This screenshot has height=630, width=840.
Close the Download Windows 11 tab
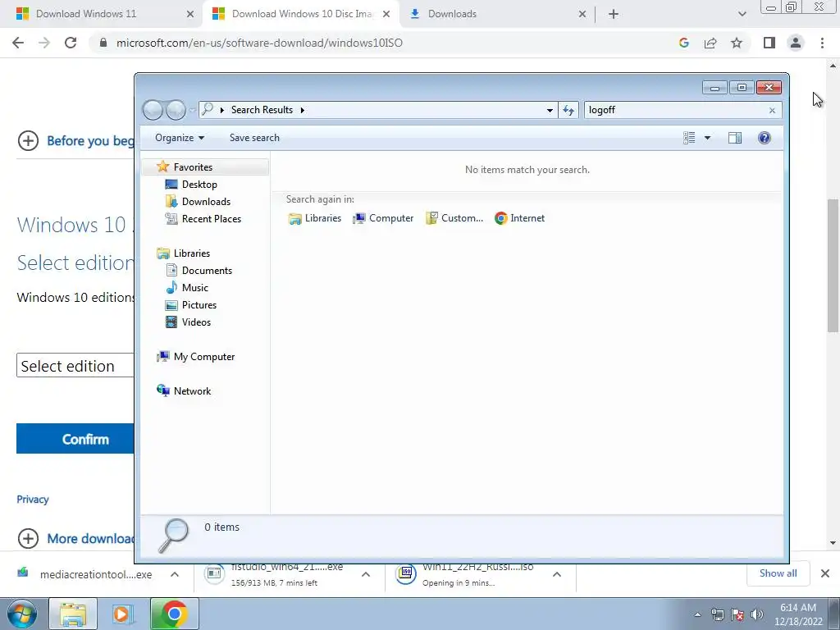[x=190, y=14]
